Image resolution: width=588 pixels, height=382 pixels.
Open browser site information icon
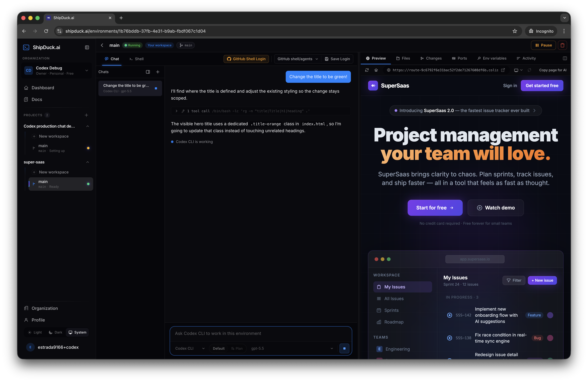coord(59,31)
